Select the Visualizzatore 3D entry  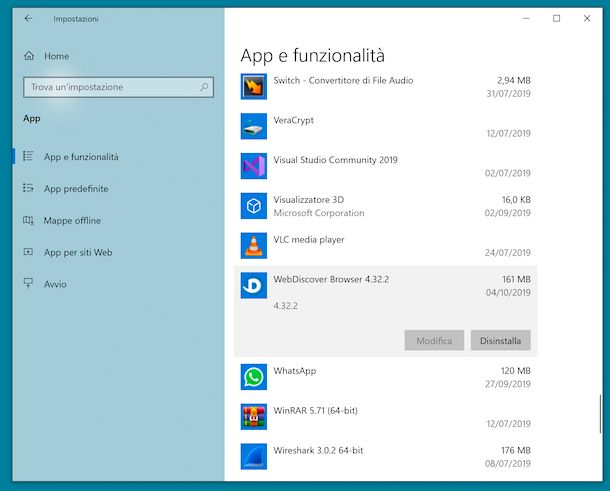[386, 206]
